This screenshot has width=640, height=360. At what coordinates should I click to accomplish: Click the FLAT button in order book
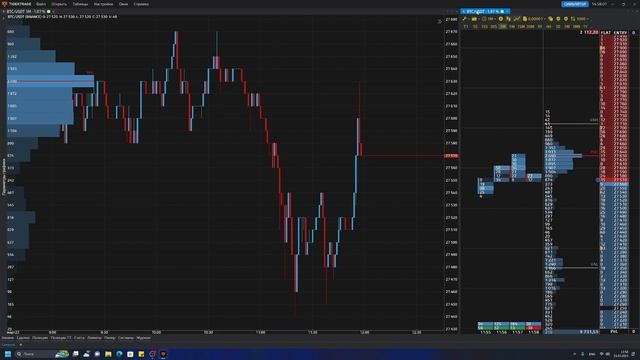[x=606, y=32]
